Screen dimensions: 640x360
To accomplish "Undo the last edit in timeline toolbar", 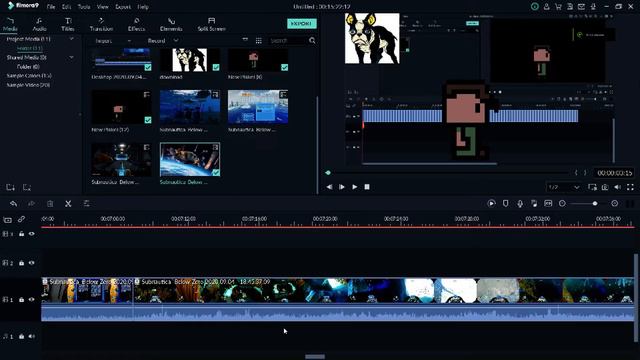I will click(x=13, y=204).
